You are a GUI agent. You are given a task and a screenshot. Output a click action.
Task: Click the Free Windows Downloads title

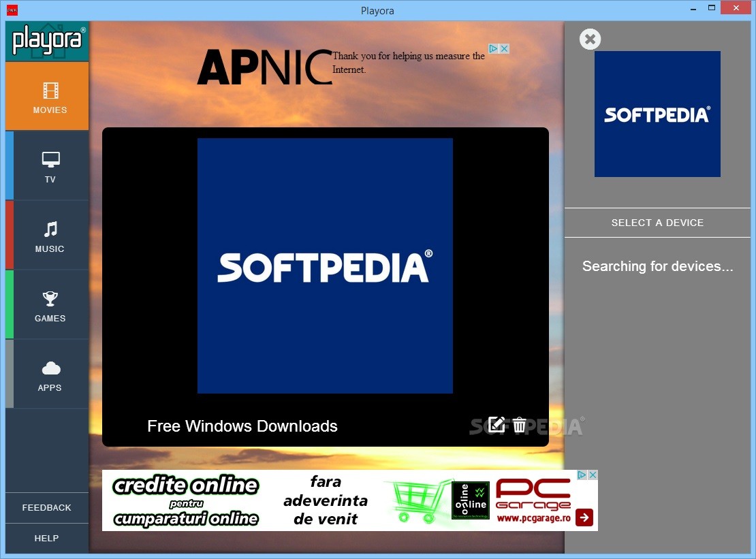pyautogui.click(x=242, y=426)
